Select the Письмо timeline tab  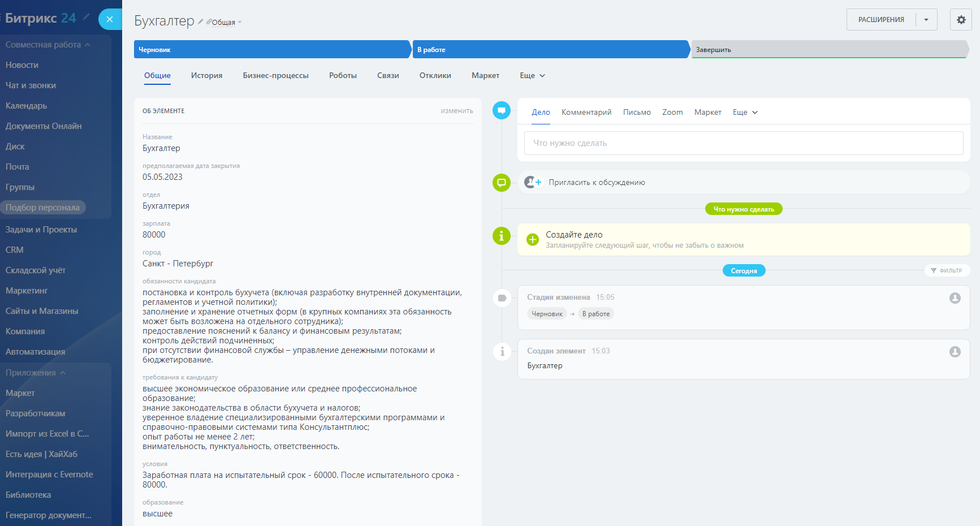coord(637,113)
